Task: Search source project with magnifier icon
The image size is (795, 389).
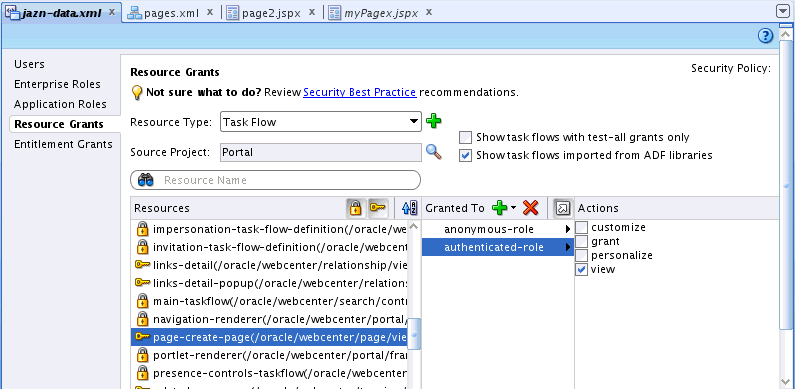Action: point(433,152)
